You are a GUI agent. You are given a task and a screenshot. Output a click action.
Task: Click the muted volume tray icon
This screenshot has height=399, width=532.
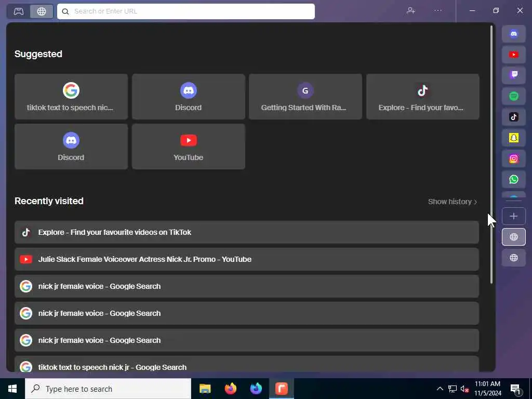point(464,389)
